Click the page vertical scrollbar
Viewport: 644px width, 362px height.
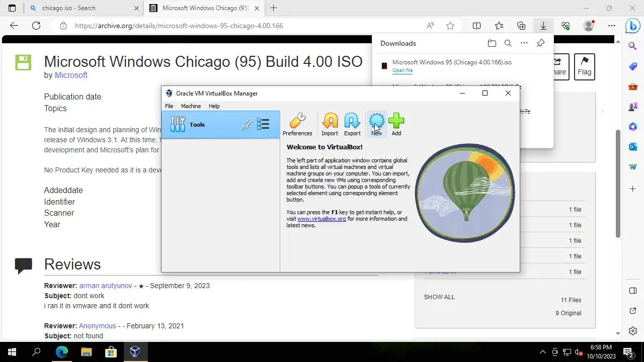[618, 184]
